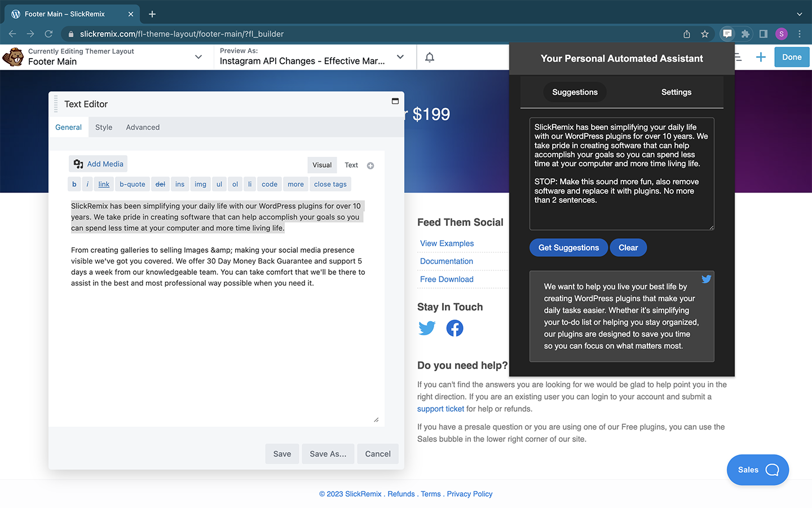Click the Facebook icon under Stay In Touch
Image resolution: width=812 pixels, height=508 pixels.
pyautogui.click(x=454, y=328)
